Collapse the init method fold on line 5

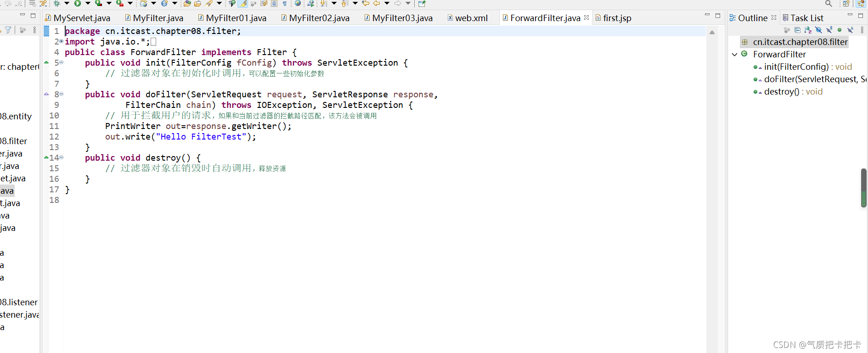(61, 62)
